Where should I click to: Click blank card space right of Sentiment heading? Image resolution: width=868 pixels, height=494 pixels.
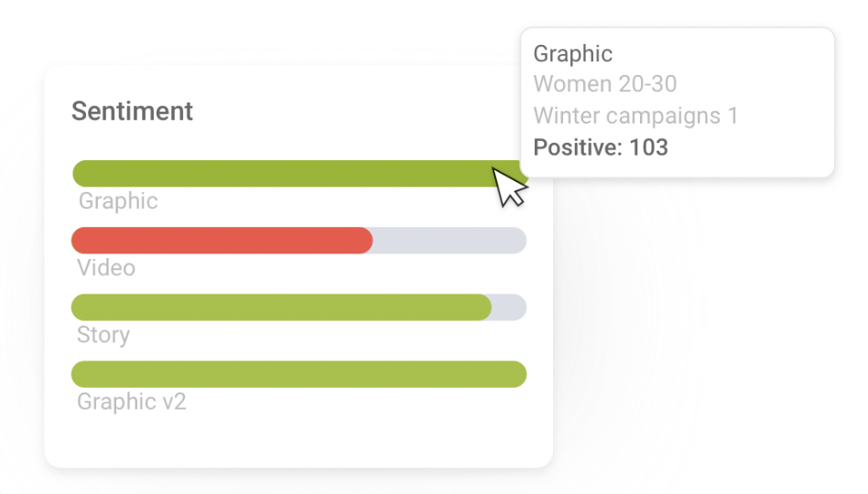click(366, 112)
